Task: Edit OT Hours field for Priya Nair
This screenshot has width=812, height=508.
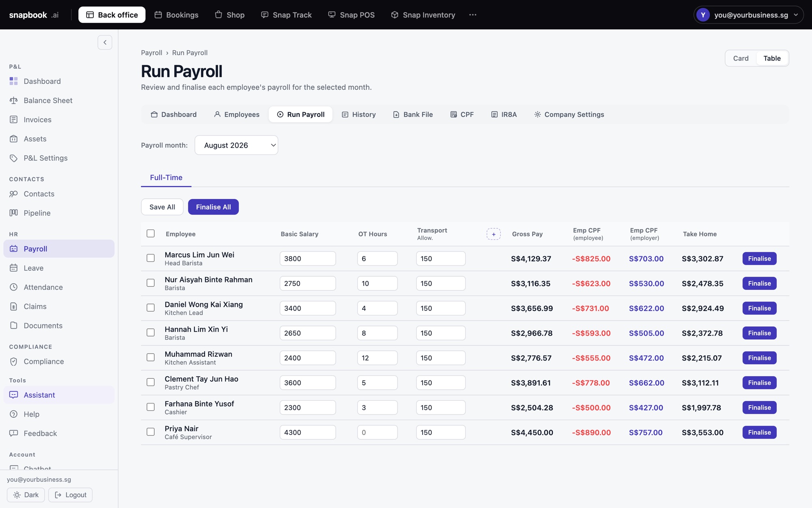Action: click(377, 432)
